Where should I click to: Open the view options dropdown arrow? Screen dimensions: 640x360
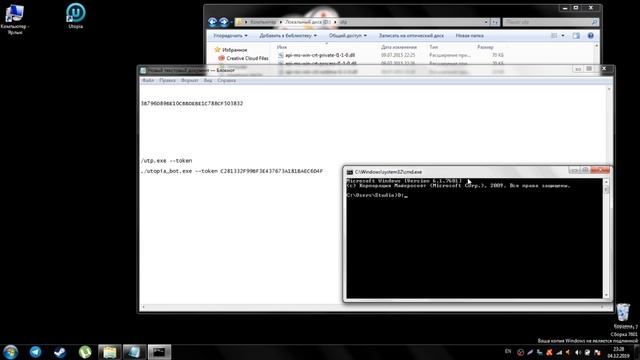click(x=563, y=36)
